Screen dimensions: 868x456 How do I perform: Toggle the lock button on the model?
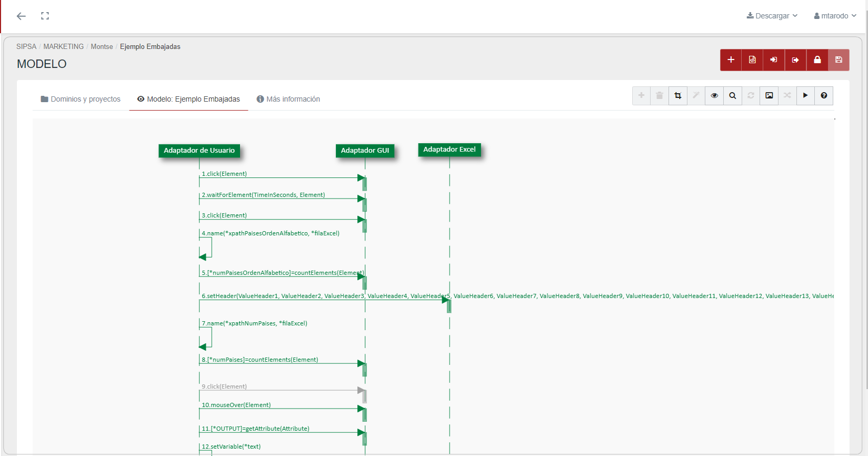(x=817, y=60)
